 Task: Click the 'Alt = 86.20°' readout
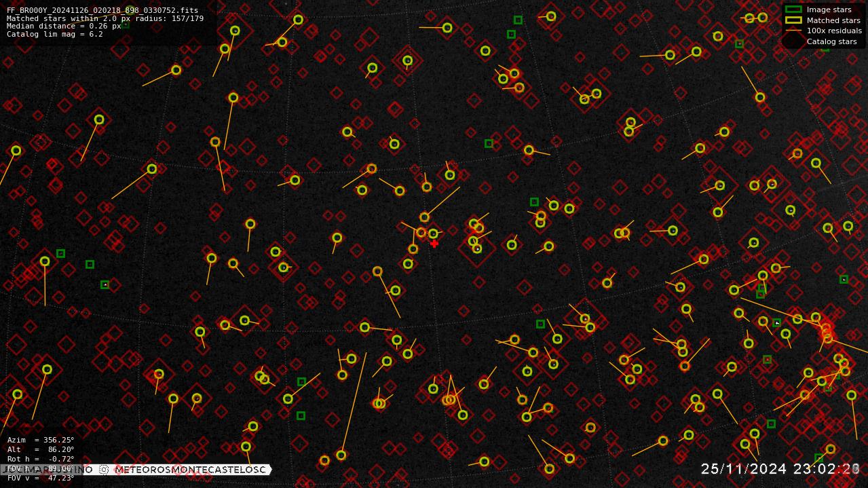point(41,449)
